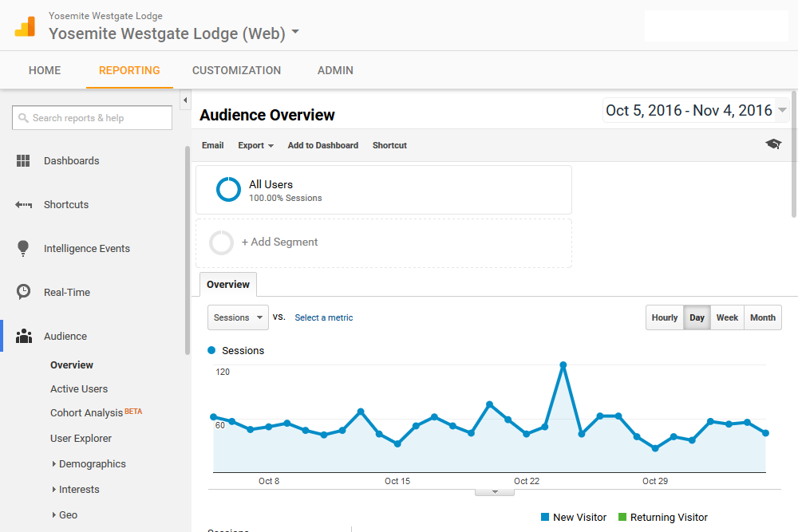This screenshot has width=798, height=532.
Task: Click the Select a metric link
Action: (324, 317)
